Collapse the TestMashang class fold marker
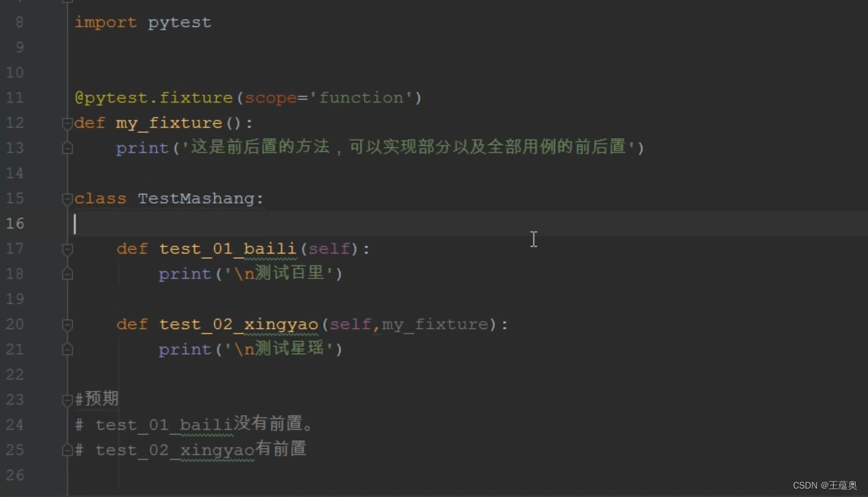Image resolution: width=868 pixels, height=497 pixels. point(67,198)
